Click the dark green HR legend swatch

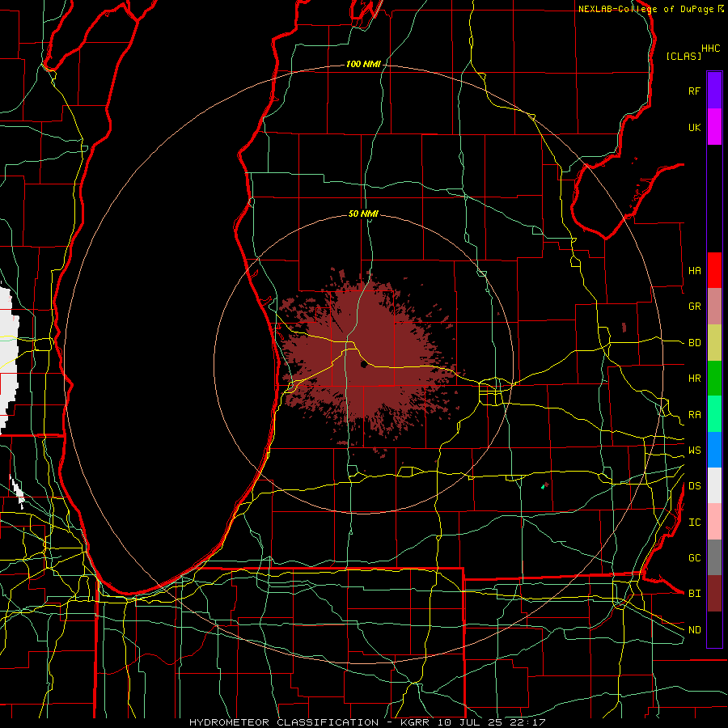click(714, 379)
